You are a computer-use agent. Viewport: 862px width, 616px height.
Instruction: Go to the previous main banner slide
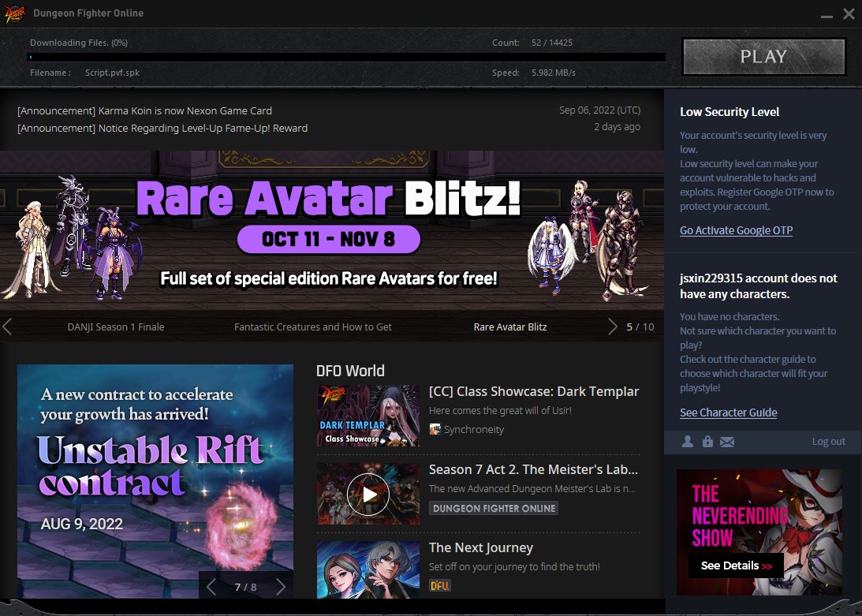pyautogui.click(x=7, y=327)
